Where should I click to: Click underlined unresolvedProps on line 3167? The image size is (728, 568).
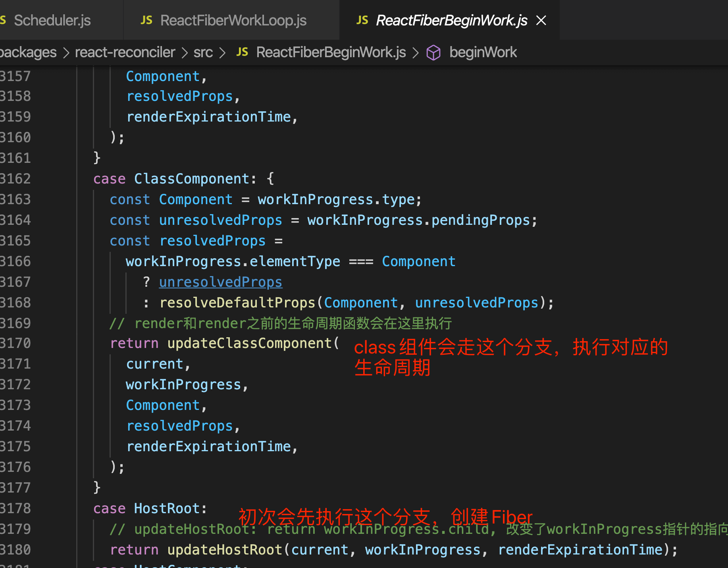pos(220,282)
